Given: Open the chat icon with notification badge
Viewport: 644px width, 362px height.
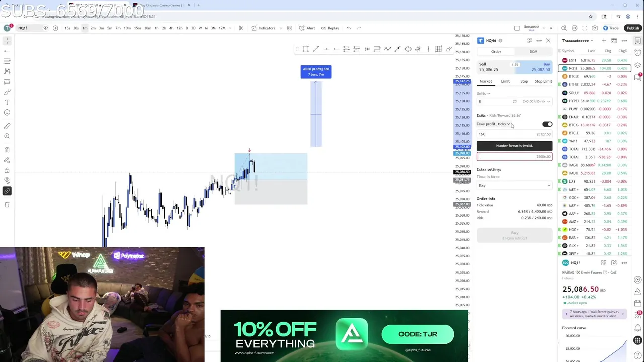Looking at the screenshot, I should 638,76.
